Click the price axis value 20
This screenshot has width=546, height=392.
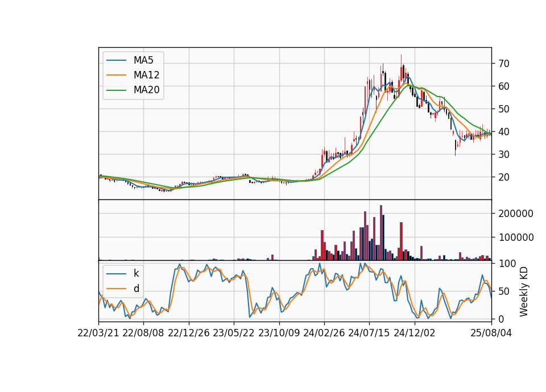(504, 177)
